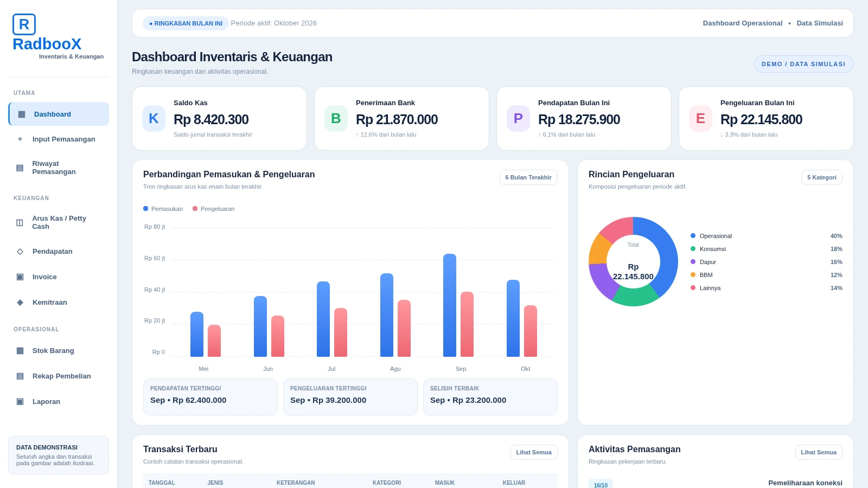
Task: Click the P icon on Pendapatan Bulan Ini card
Action: pos(518,118)
